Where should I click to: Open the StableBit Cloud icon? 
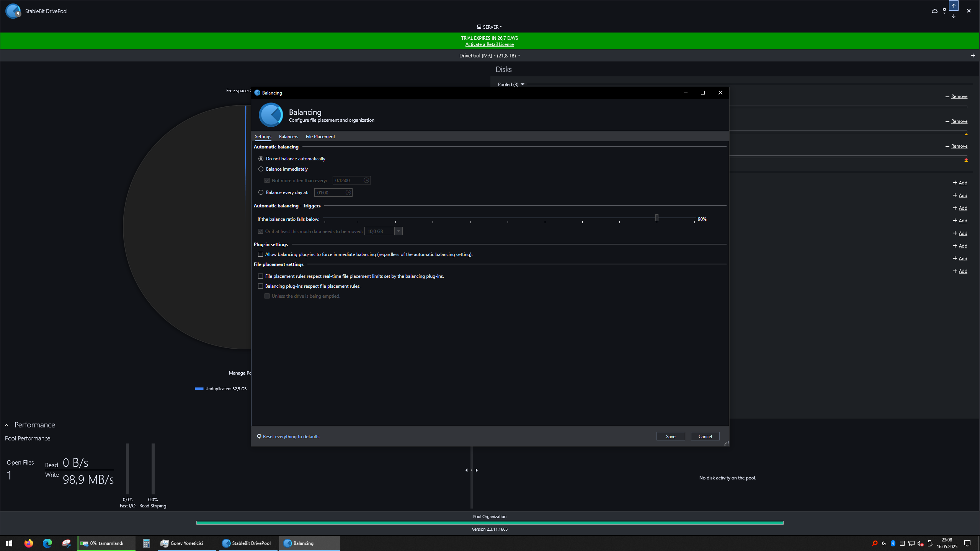click(x=934, y=11)
